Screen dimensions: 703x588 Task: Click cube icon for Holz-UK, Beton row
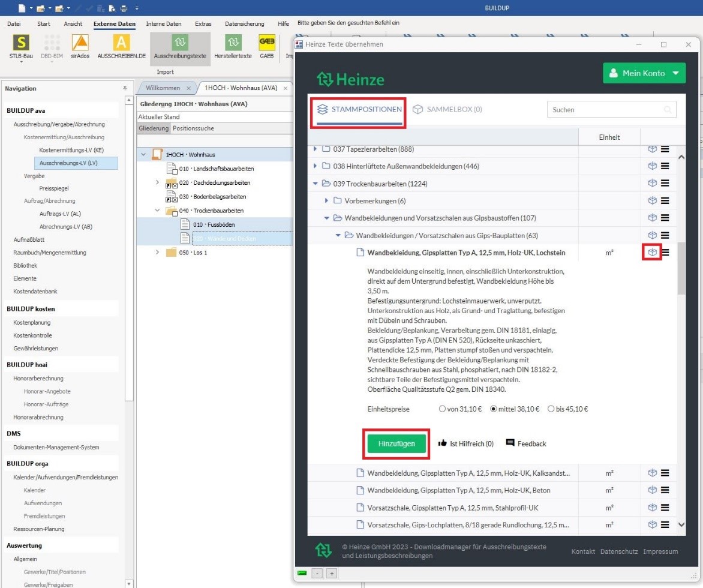(x=653, y=490)
